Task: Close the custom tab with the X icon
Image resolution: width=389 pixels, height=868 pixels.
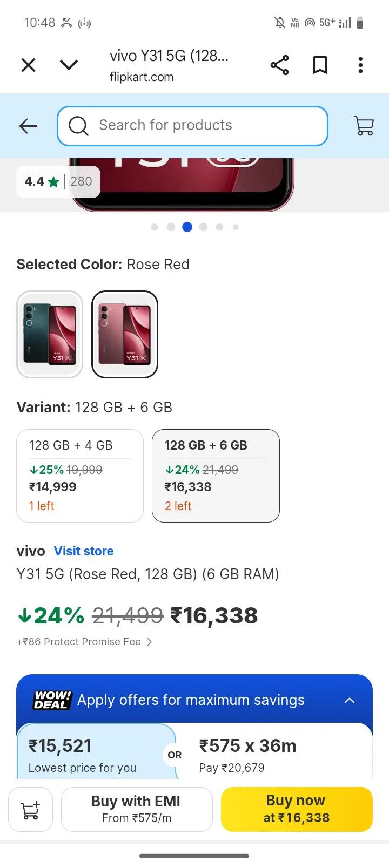Action: (28, 65)
